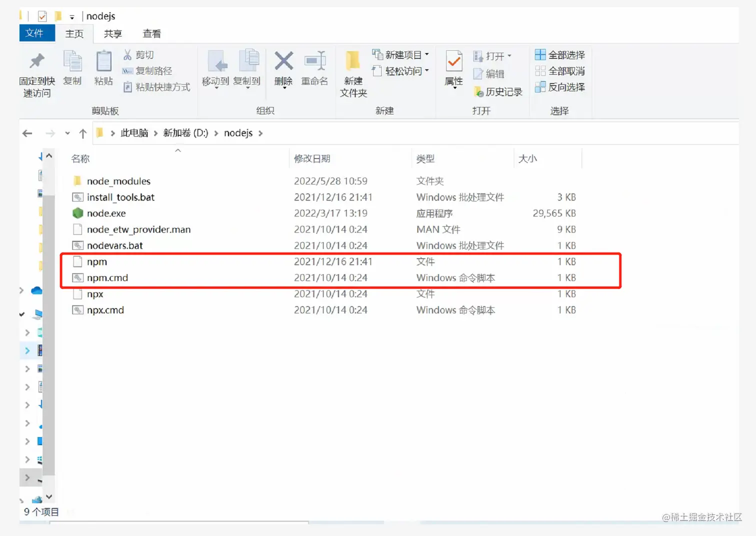Click the Delete (删除) X icon
This screenshot has height=536, width=756.
[283, 61]
